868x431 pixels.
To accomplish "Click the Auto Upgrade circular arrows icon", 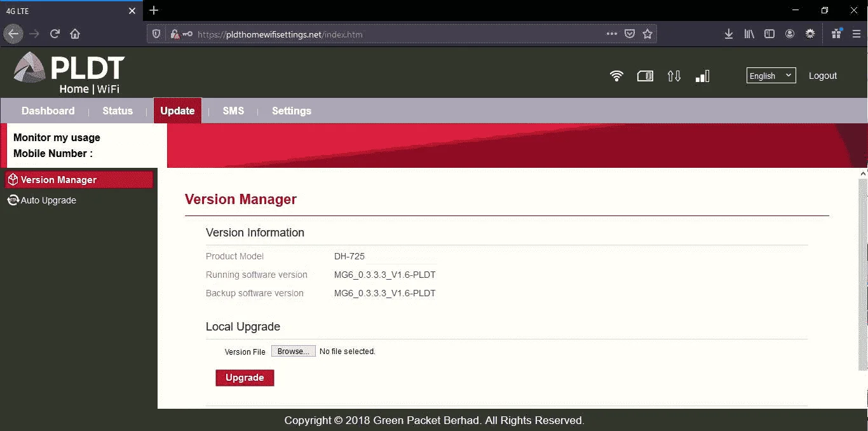I will click(13, 200).
